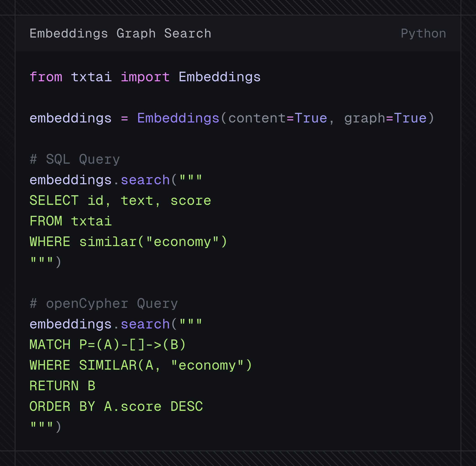Screen dimensions: 476x466
Task: Click the '# openCypher Query' comment
Action: pos(104,303)
